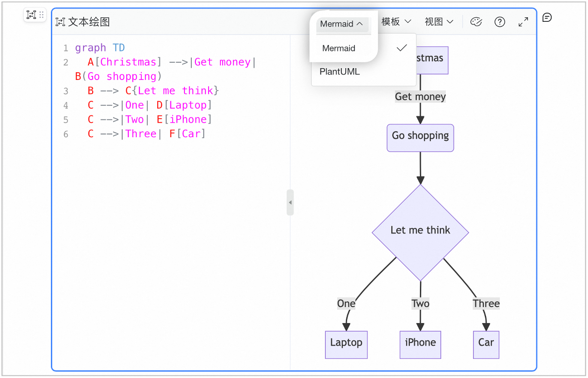Click line number 6 in the gutter
The height and width of the screenshot is (378, 588).
[66, 134]
